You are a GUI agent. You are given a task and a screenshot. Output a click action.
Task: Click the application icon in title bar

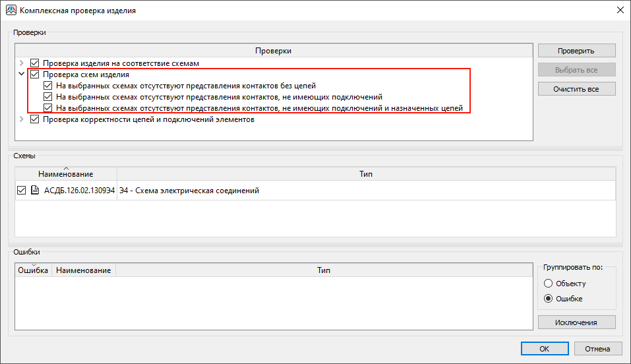(x=11, y=10)
